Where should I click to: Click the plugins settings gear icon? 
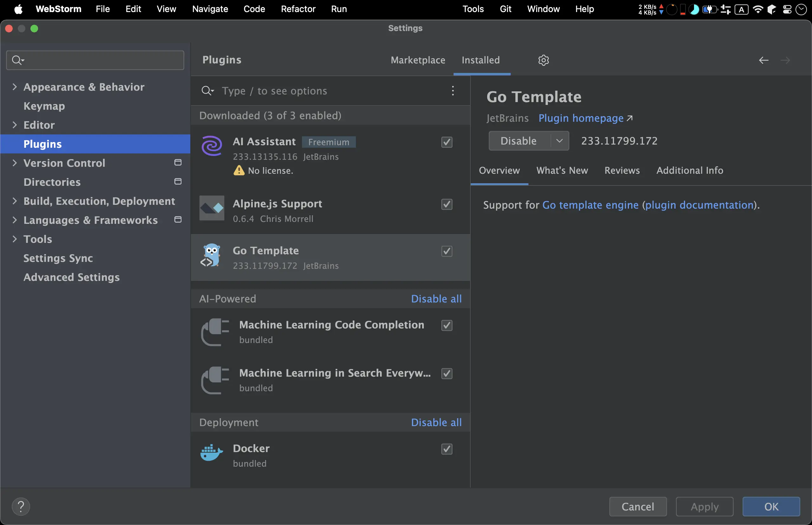coord(543,60)
